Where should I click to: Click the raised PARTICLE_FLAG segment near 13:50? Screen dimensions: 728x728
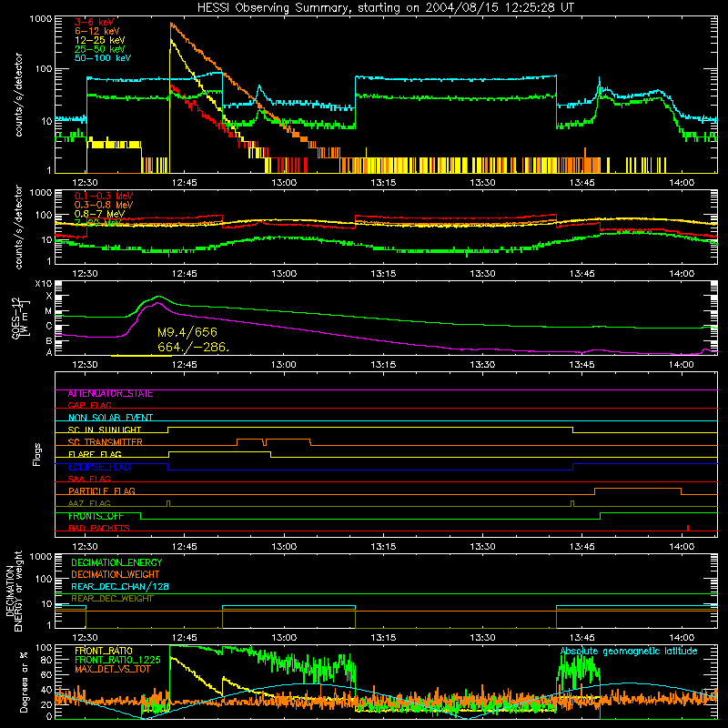point(638,489)
